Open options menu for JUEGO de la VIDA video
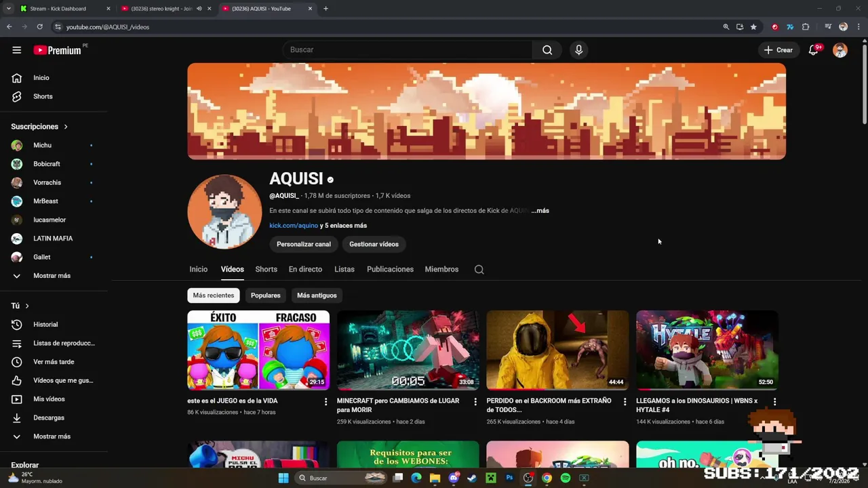Screen dimensions: 868x488 click(325, 402)
